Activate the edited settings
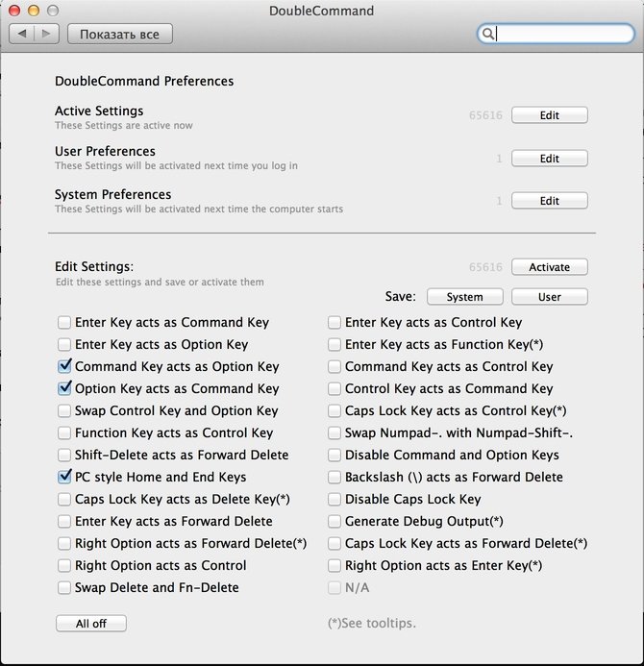644x666 pixels. [549, 267]
